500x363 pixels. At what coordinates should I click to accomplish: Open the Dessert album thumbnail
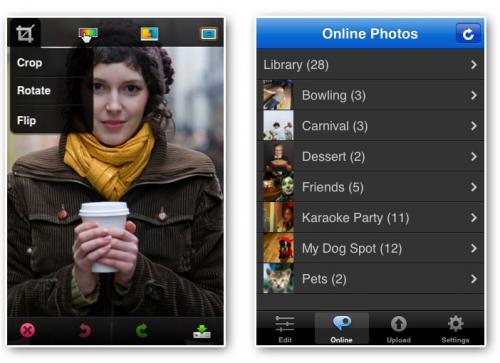click(278, 156)
